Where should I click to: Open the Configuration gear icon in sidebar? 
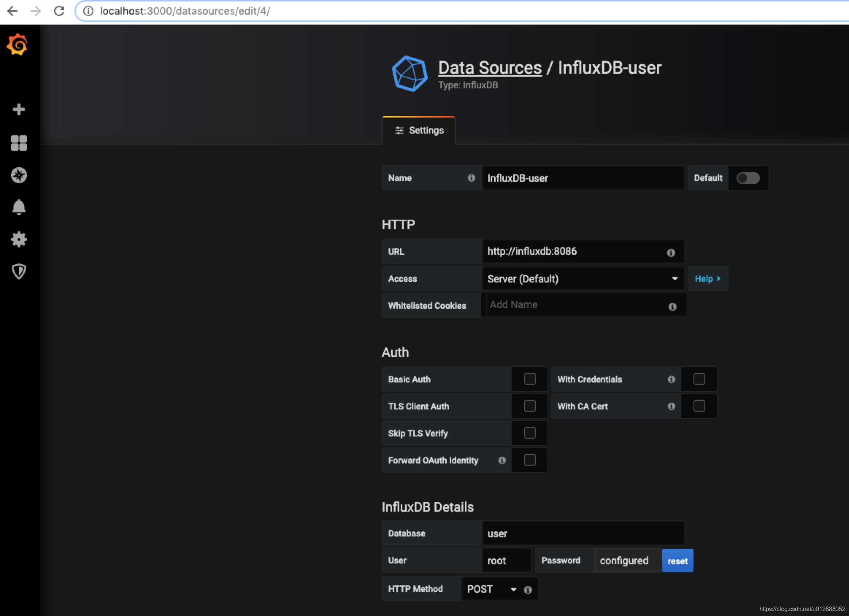(x=19, y=239)
